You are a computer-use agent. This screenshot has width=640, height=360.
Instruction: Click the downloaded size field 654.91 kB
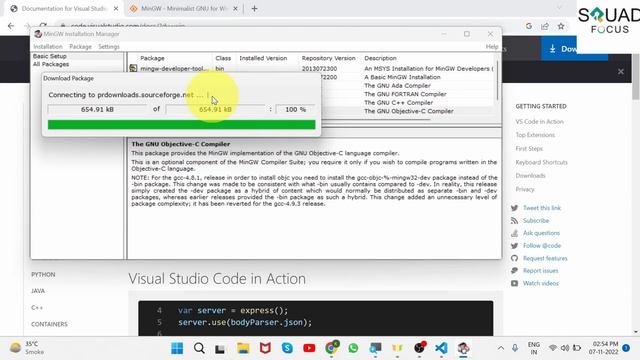[x=97, y=109]
